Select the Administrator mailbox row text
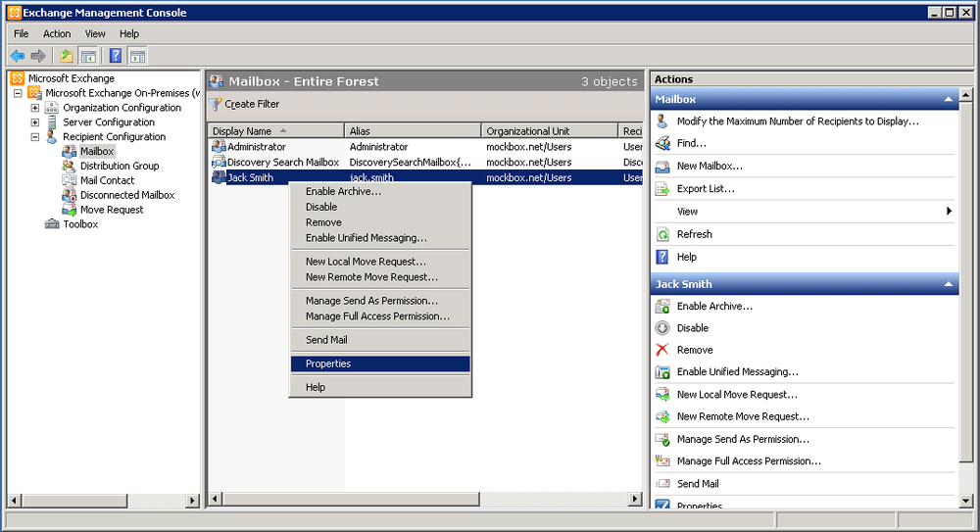The width and height of the screenshot is (980, 532). [256, 147]
